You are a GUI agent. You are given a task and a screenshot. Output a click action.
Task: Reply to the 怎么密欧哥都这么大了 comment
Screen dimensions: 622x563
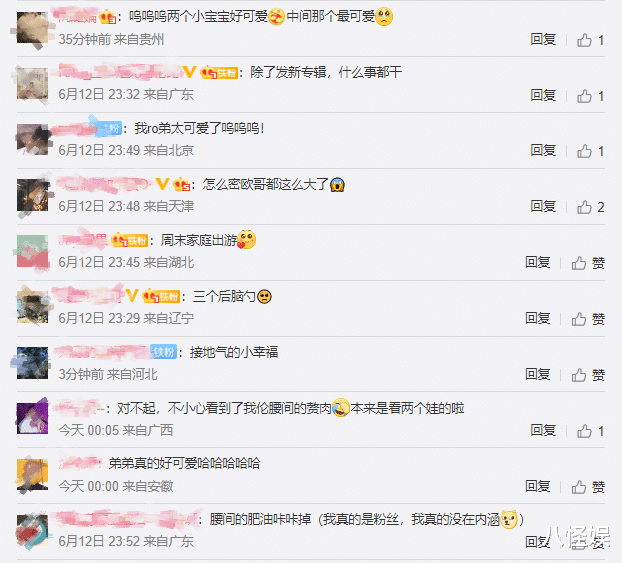click(x=543, y=206)
